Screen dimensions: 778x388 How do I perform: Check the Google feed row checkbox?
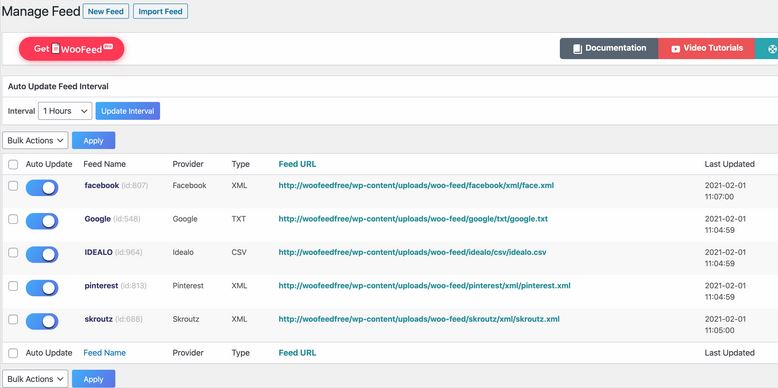(x=13, y=219)
